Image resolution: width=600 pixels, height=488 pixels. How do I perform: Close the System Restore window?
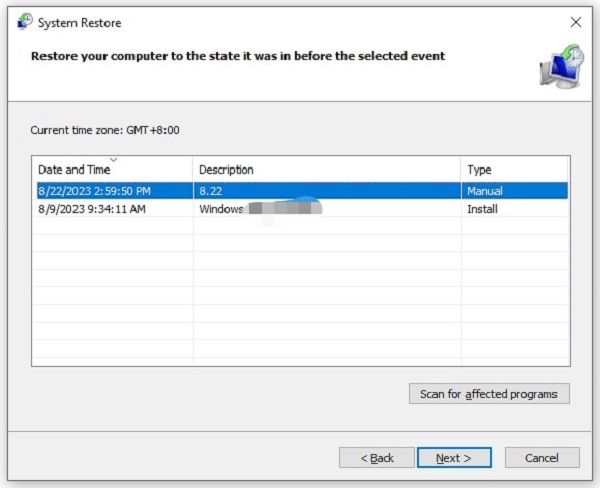tap(575, 22)
